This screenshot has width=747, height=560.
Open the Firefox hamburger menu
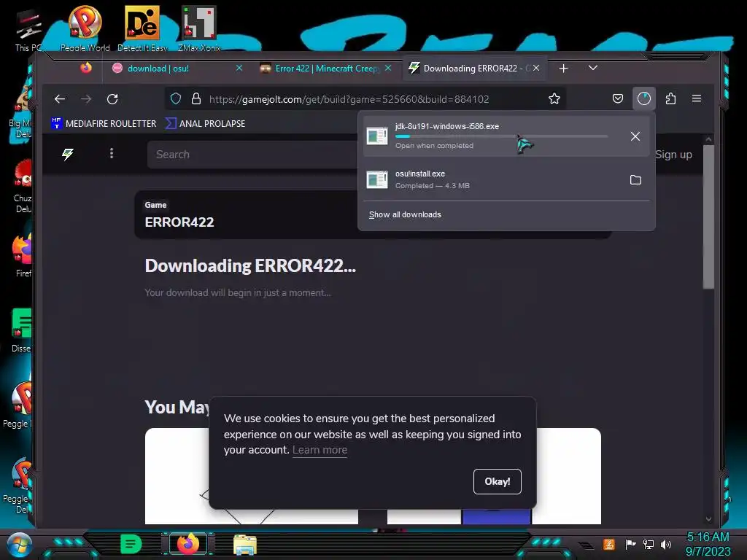697,98
